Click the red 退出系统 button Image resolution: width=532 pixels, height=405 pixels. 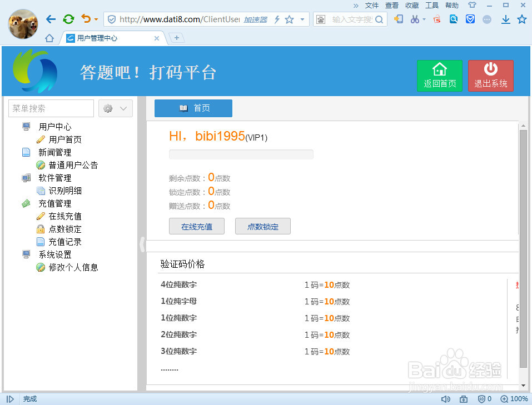[x=490, y=76]
